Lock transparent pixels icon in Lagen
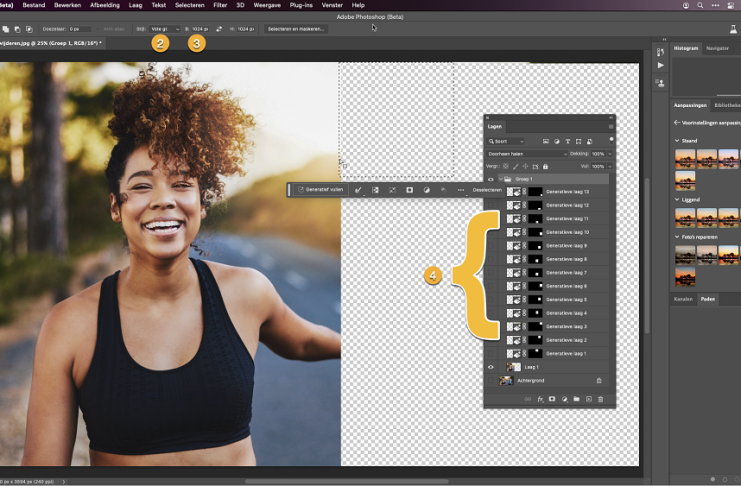 (506, 166)
